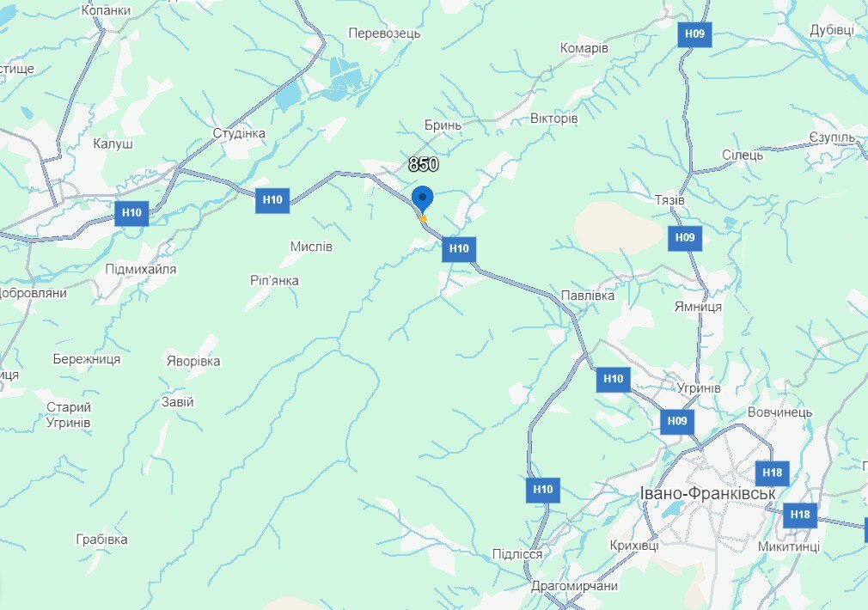
Task: Click the H10 shield left of Угринів
Action: coord(614,379)
